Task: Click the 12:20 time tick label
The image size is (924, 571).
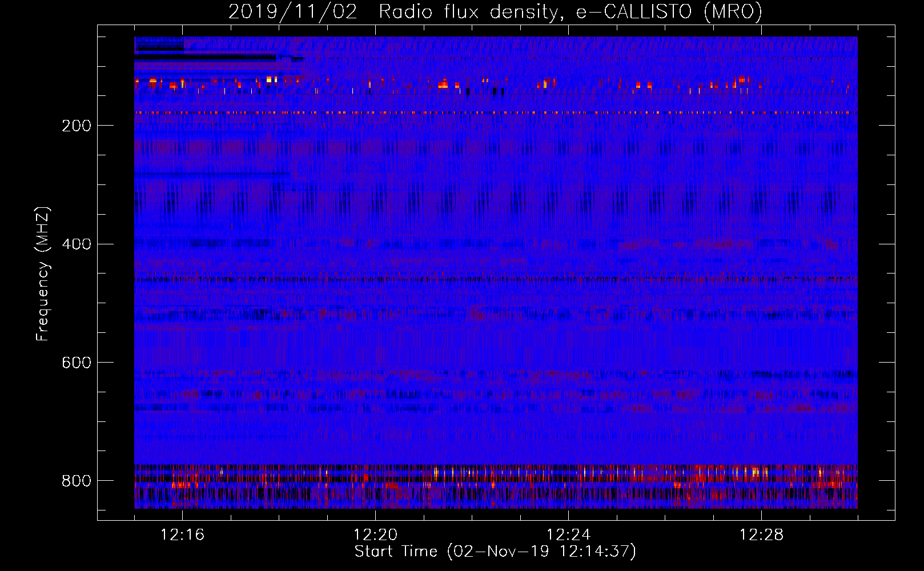Action: 376,535
